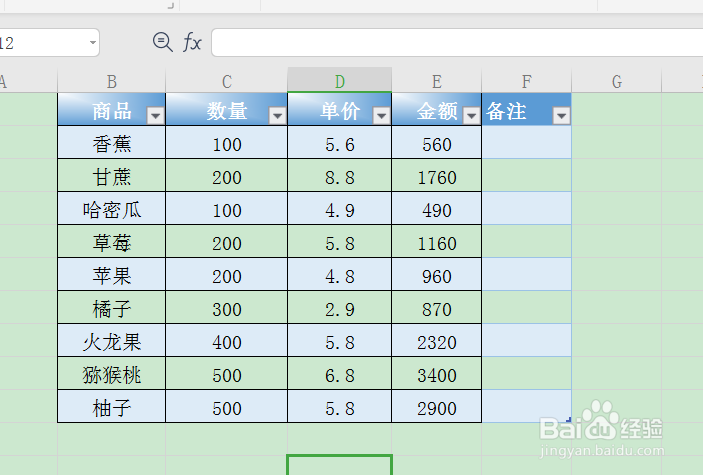The width and height of the screenshot is (703, 475).
Task: Select the cell containing 橘子
Action: coord(112,307)
